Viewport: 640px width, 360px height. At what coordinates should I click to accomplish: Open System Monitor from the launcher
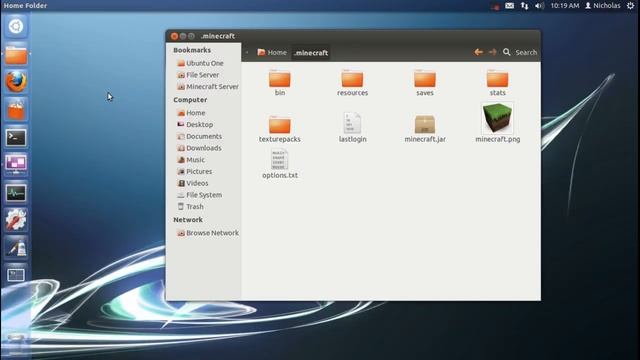[16, 192]
